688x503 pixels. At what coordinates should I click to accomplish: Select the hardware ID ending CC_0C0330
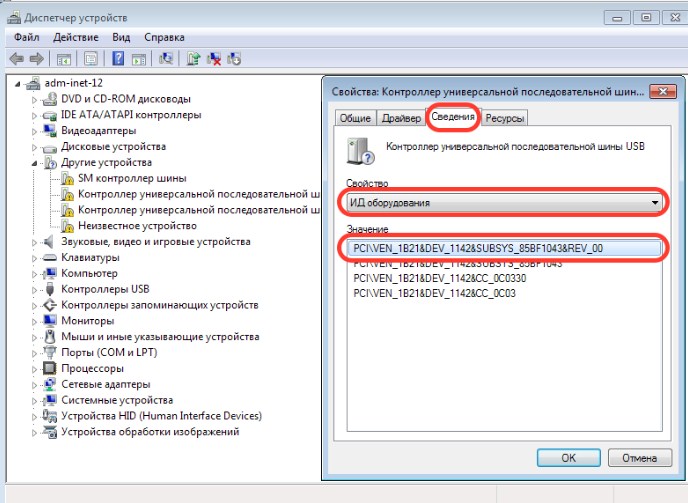440,278
